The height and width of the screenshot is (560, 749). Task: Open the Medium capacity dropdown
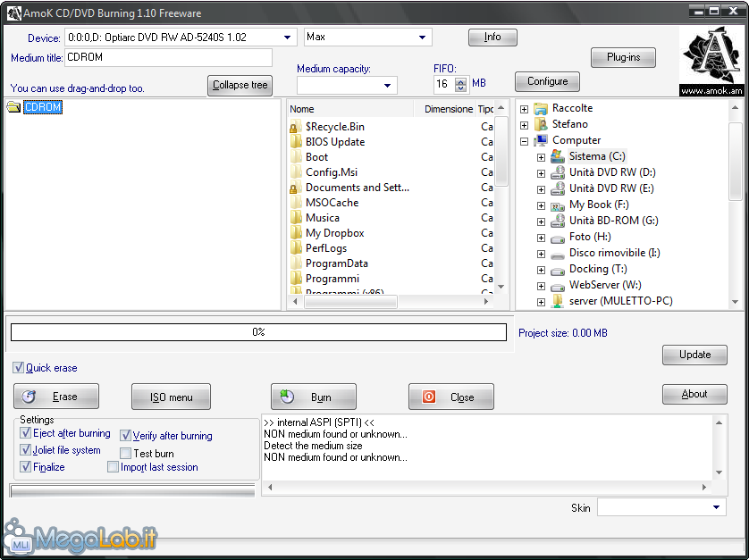point(387,86)
